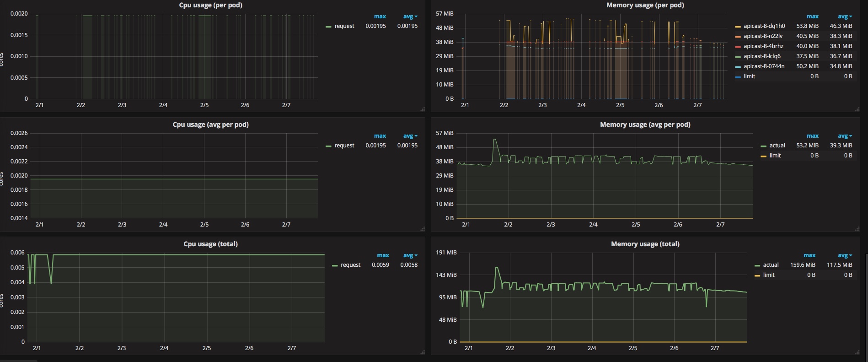Viewport: 868px width, 362px height.
Task: Toggle the apicast-8-n22lv series visibility
Action: [763, 36]
